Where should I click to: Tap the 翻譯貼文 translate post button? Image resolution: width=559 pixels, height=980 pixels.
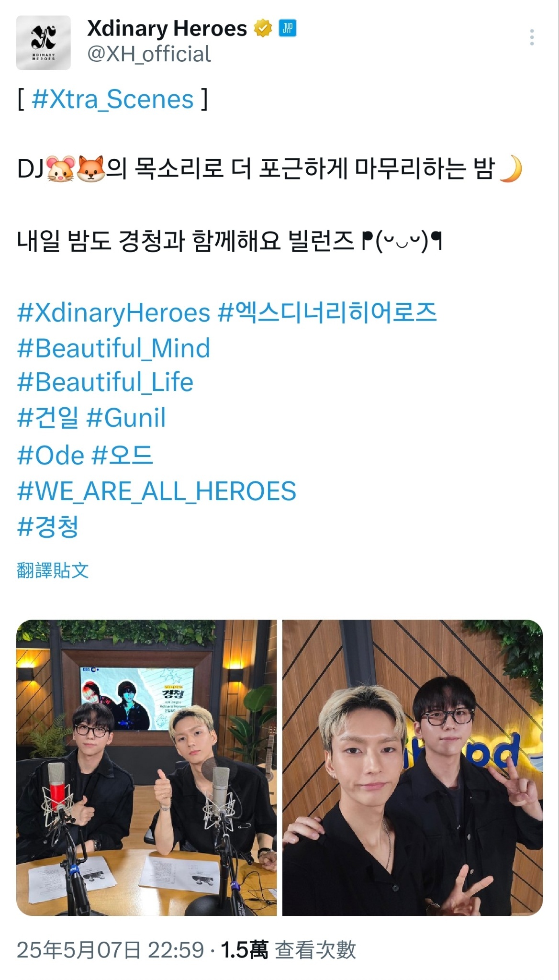pyautogui.click(x=53, y=570)
